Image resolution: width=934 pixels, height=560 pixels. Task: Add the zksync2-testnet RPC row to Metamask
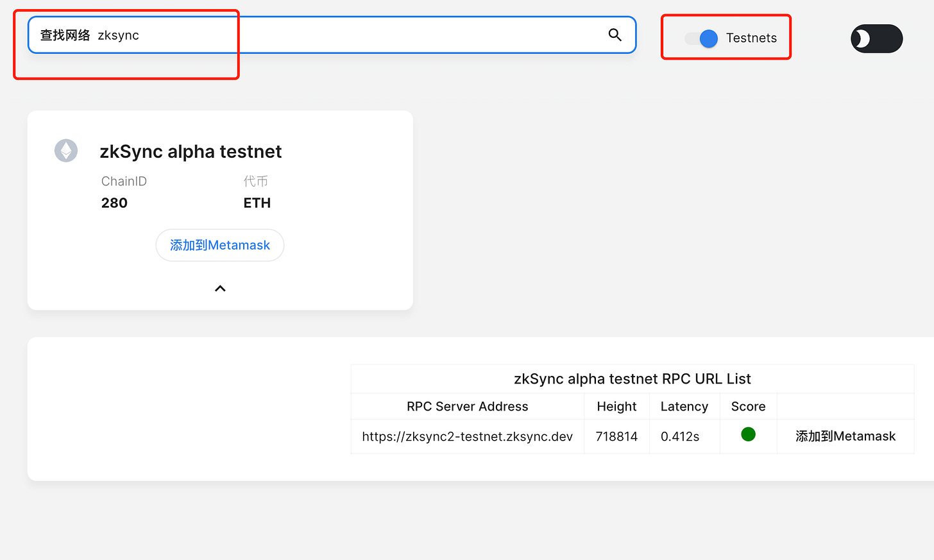point(845,436)
